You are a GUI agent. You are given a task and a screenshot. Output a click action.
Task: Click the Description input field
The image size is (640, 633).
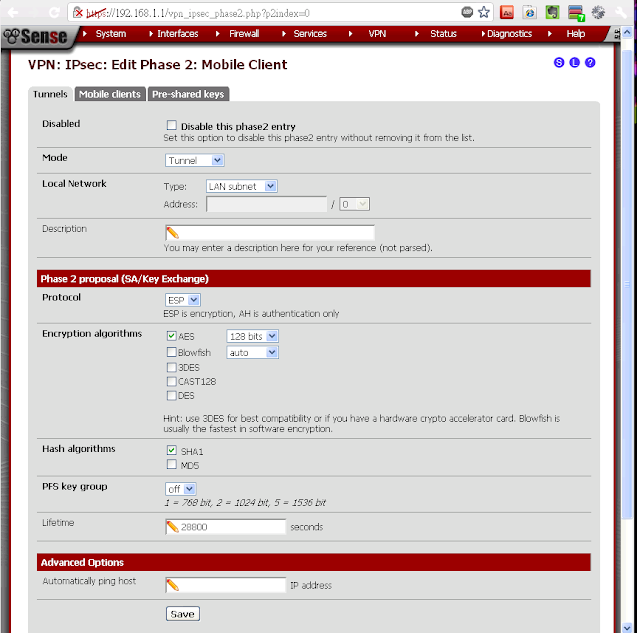click(x=270, y=233)
